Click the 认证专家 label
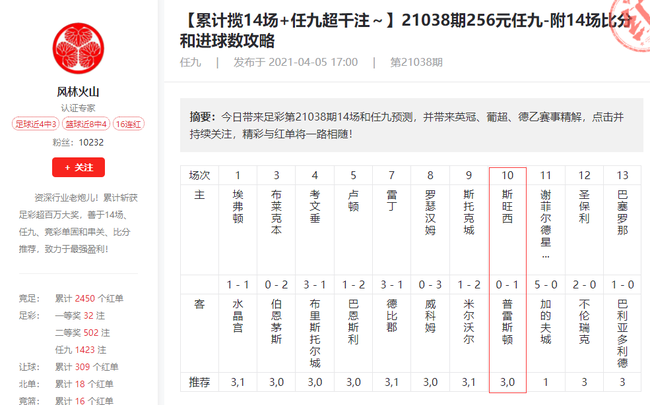 78,108
